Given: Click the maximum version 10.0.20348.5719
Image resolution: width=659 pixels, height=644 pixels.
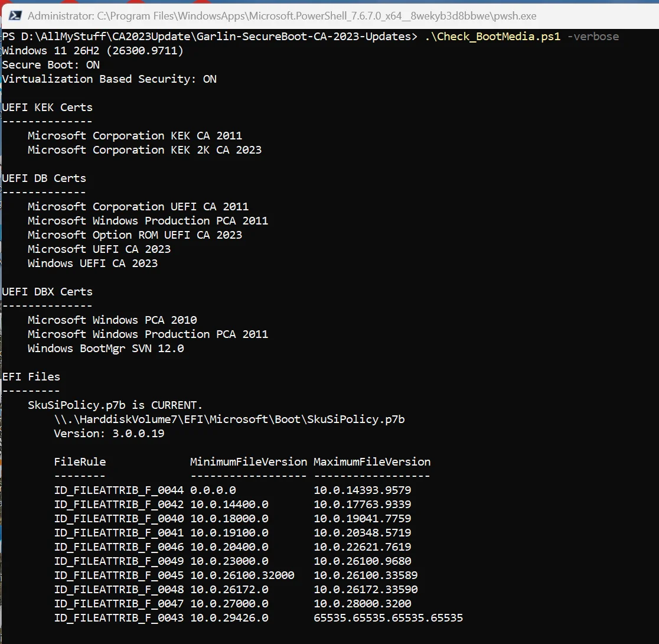Looking at the screenshot, I should pyautogui.click(x=363, y=533).
